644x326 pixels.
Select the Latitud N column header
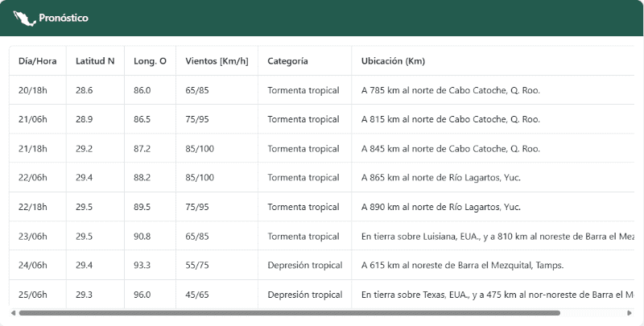[x=95, y=60]
